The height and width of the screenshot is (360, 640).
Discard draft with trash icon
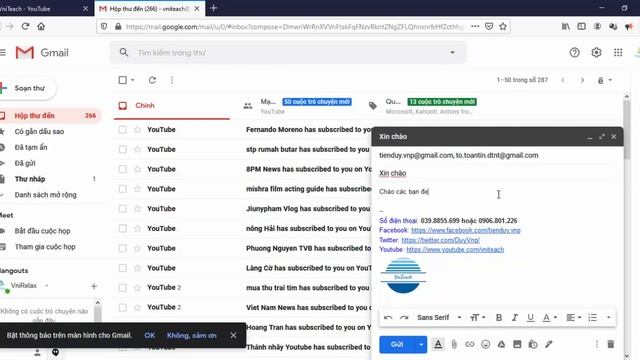[x=611, y=344]
